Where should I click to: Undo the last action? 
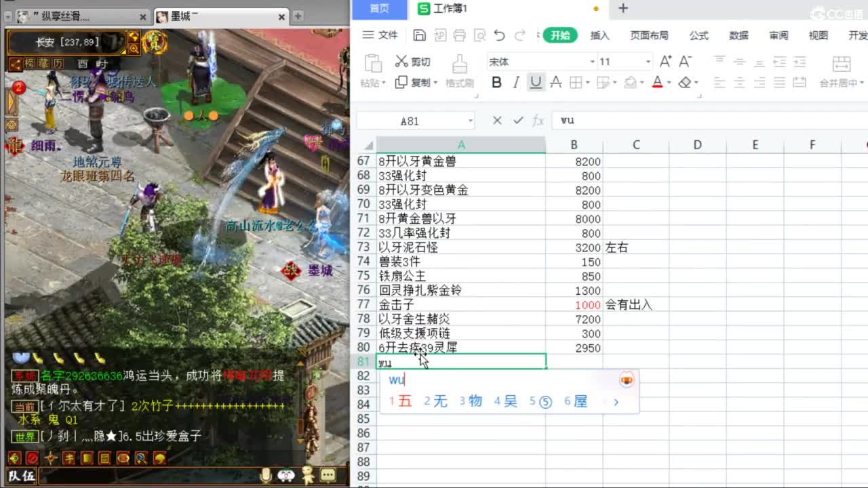coord(500,35)
